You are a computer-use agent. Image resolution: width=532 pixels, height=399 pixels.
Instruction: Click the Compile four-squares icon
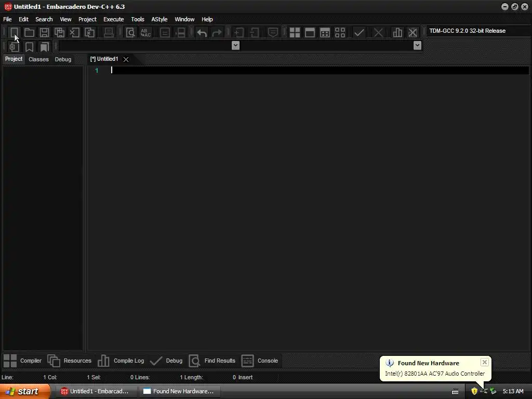pos(295,33)
